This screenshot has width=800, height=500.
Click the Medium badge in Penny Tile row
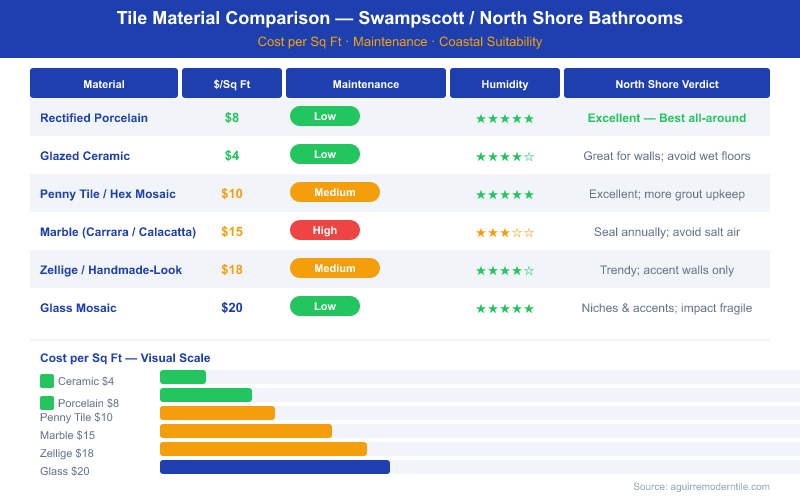coord(335,192)
